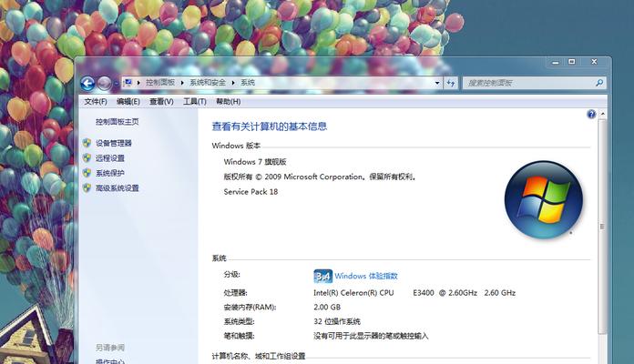This screenshot has width=634, height=364.
Task: Open 远程设置 link
Action: coord(110,158)
